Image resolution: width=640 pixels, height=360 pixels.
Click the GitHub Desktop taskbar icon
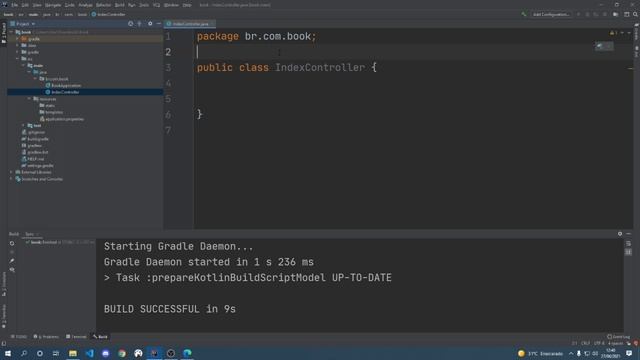[x=138, y=353]
